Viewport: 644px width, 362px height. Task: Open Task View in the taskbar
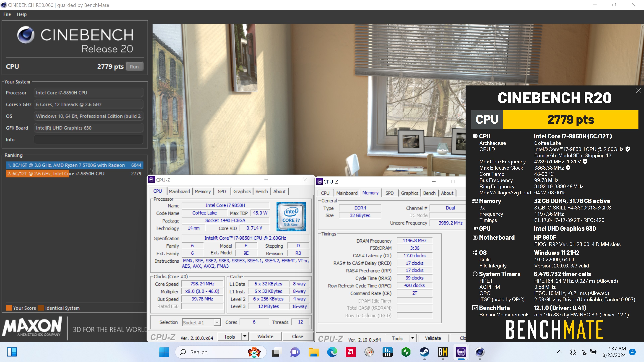277,352
